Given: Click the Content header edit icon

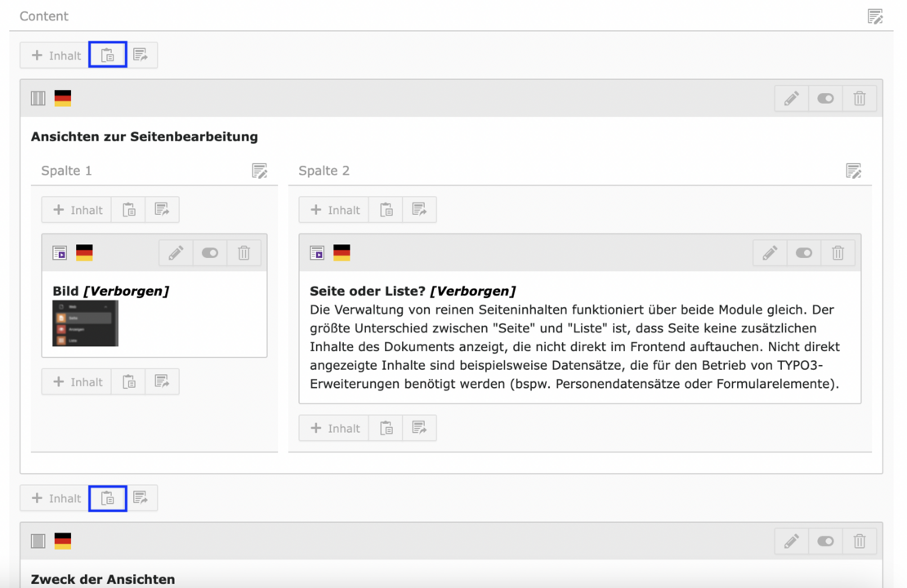Looking at the screenshot, I should pyautogui.click(x=875, y=16).
